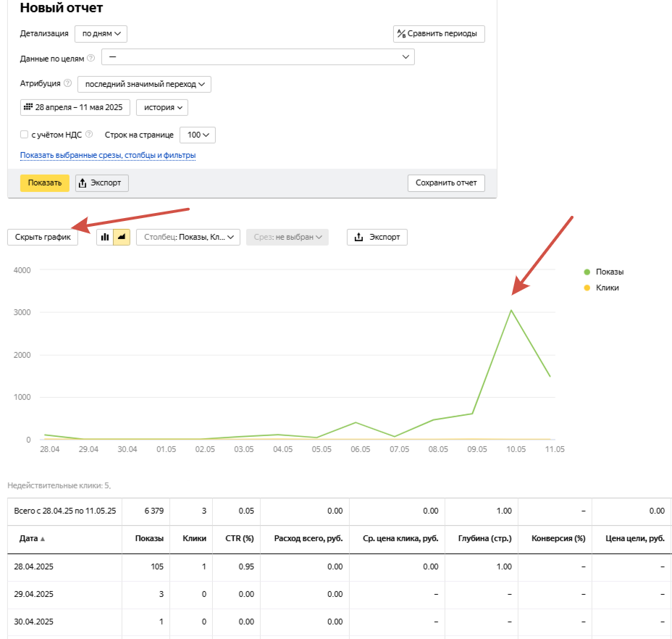Enable the с учётом НДС checkbox
Image resolution: width=672 pixels, height=639 pixels.
25,135
